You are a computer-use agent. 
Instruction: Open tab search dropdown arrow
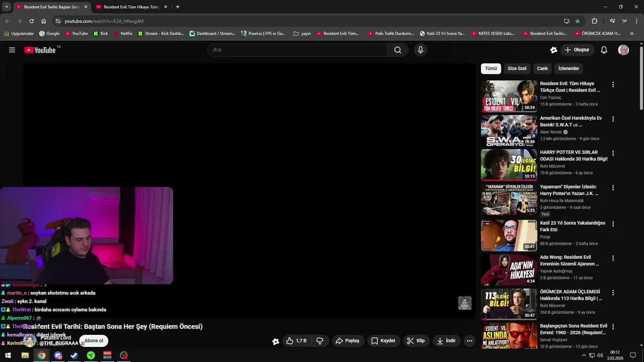7,7
